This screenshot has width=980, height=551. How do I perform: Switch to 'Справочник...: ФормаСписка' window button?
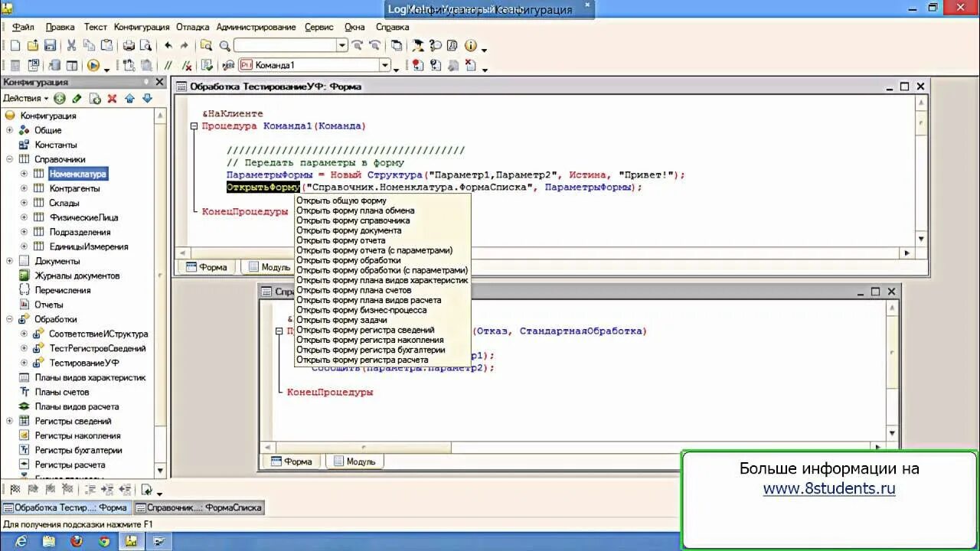(x=199, y=507)
